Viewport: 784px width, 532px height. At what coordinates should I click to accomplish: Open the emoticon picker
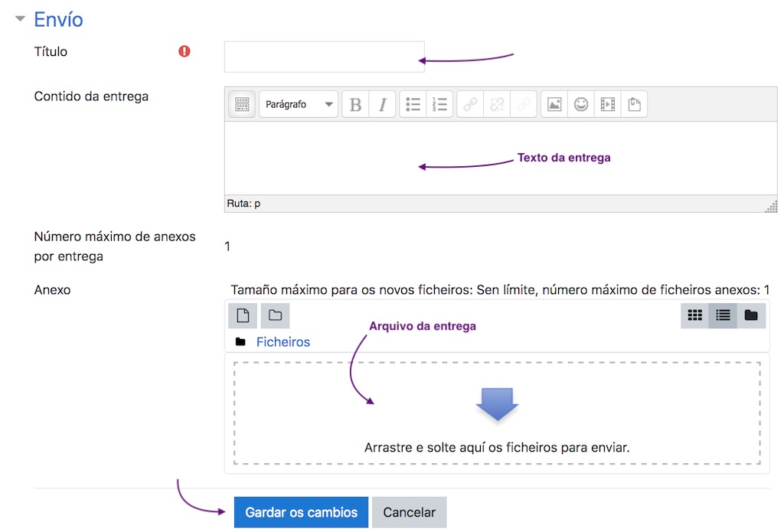[581, 105]
